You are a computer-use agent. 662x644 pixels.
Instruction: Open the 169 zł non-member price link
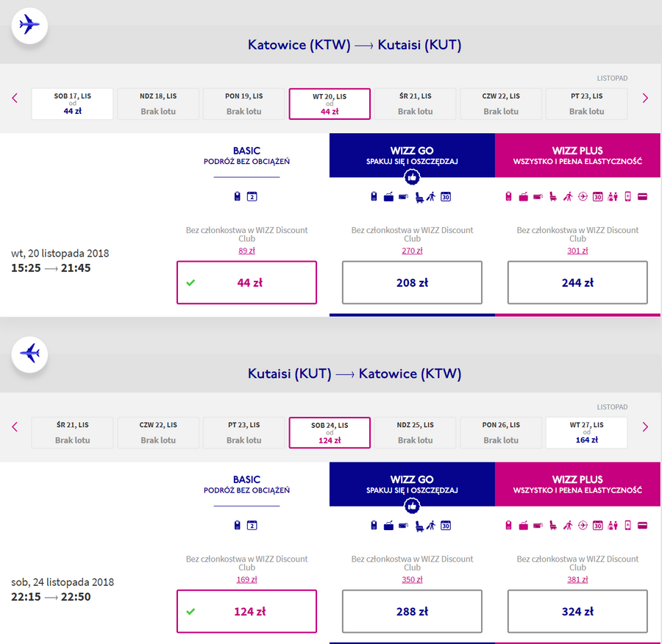click(246, 579)
